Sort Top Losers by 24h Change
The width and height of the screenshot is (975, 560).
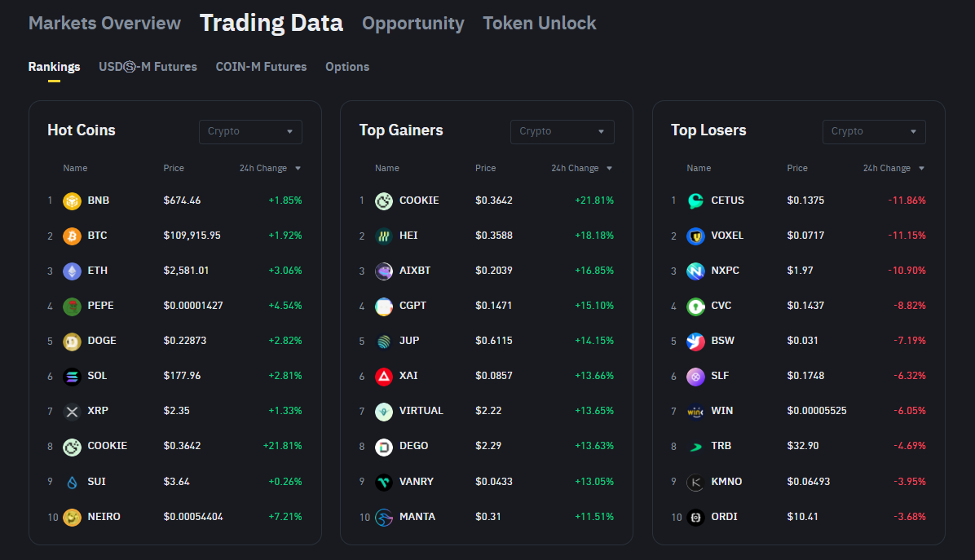click(893, 169)
